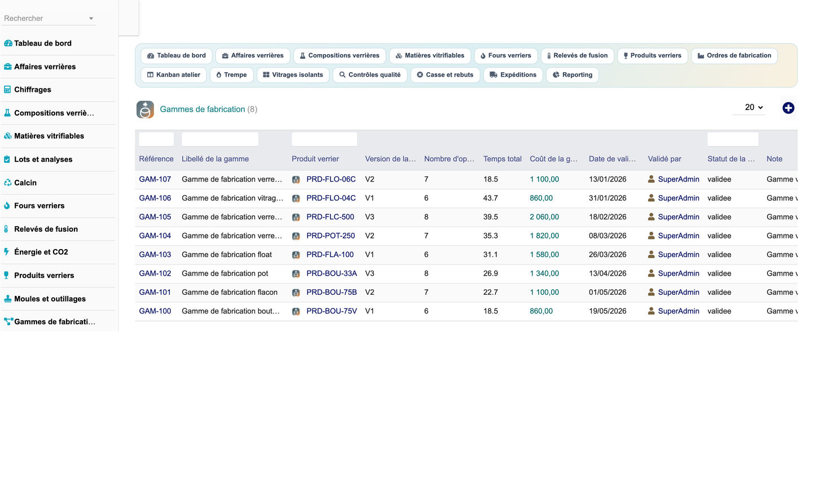This screenshot has height=504, width=815.
Task: Open the GAM-104 reference link
Action: 155,236
